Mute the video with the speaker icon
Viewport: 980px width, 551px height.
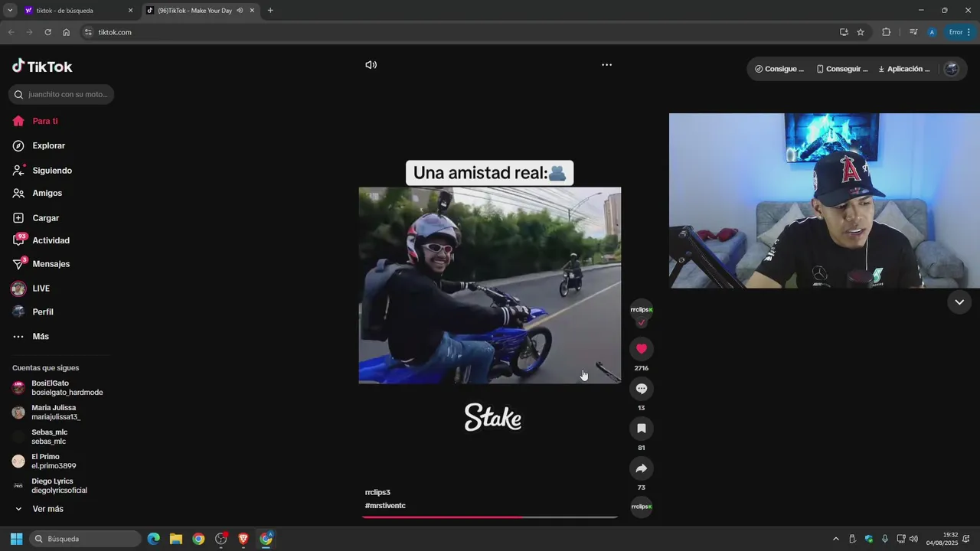click(371, 65)
